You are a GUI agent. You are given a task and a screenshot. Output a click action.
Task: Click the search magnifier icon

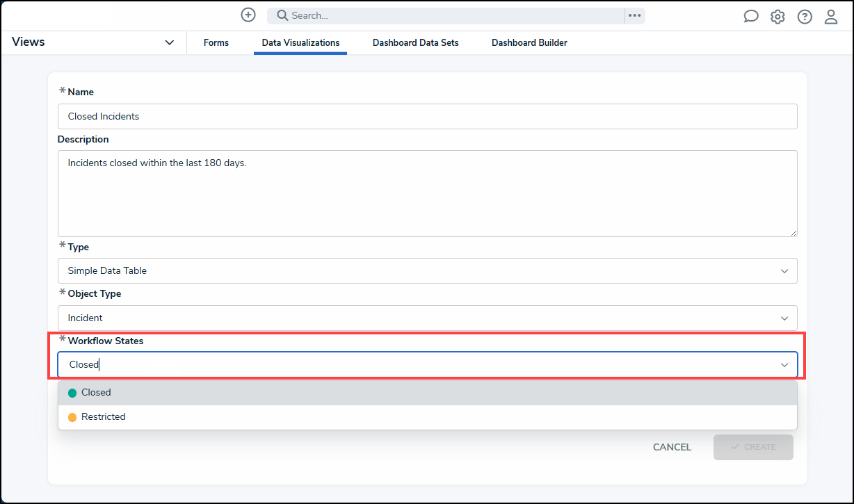(x=282, y=15)
